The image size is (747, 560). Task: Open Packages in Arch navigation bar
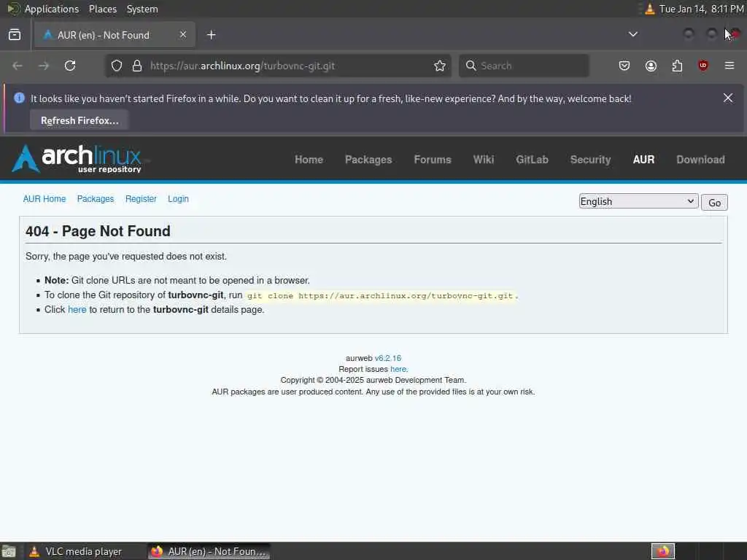[x=368, y=160]
